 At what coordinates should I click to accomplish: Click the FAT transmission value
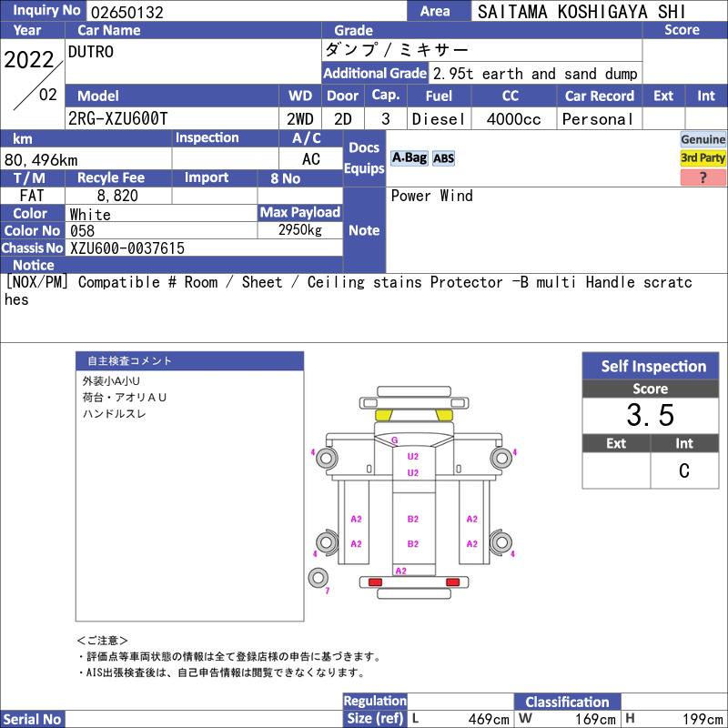click(32, 196)
